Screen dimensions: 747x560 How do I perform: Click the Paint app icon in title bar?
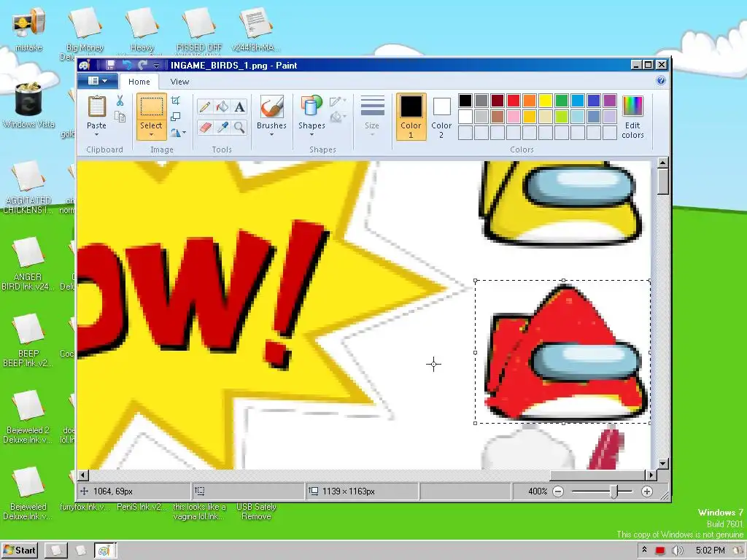point(85,65)
